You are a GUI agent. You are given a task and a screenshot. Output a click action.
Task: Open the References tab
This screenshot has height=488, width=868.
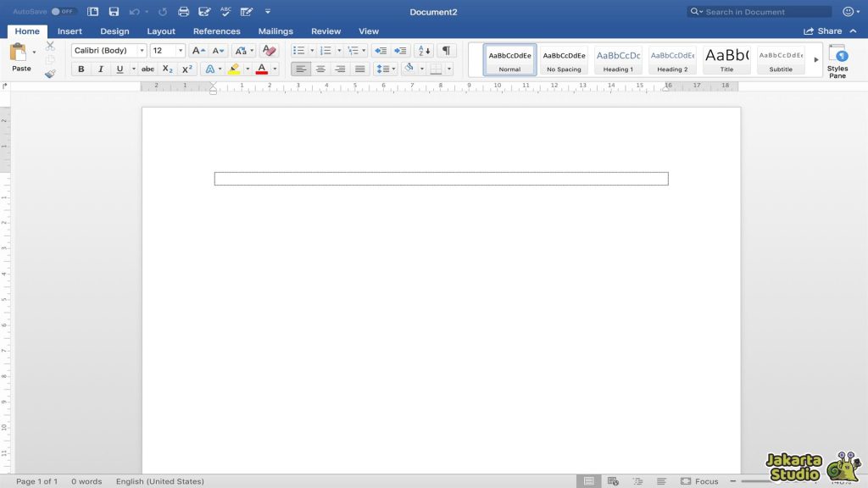(216, 31)
